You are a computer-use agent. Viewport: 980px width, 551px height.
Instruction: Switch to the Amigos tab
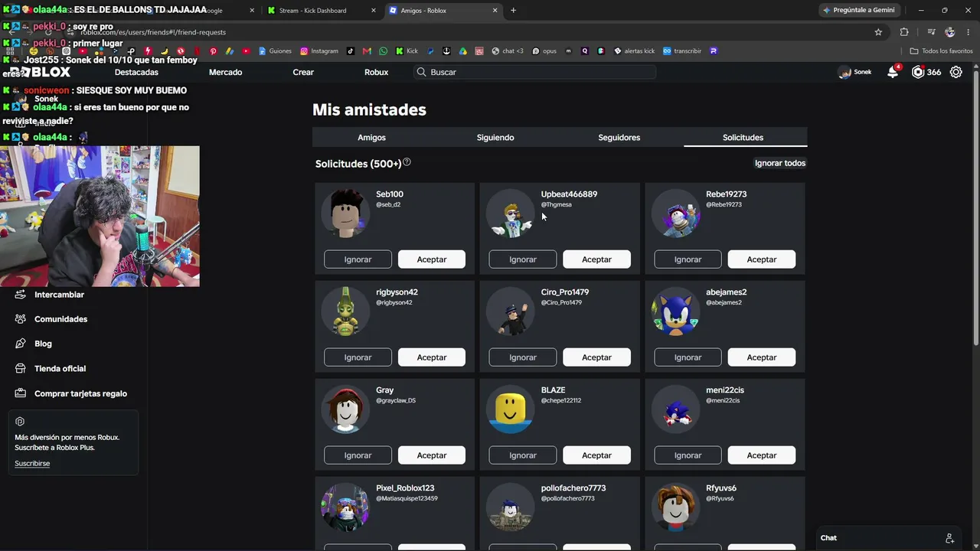click(371, 138)
